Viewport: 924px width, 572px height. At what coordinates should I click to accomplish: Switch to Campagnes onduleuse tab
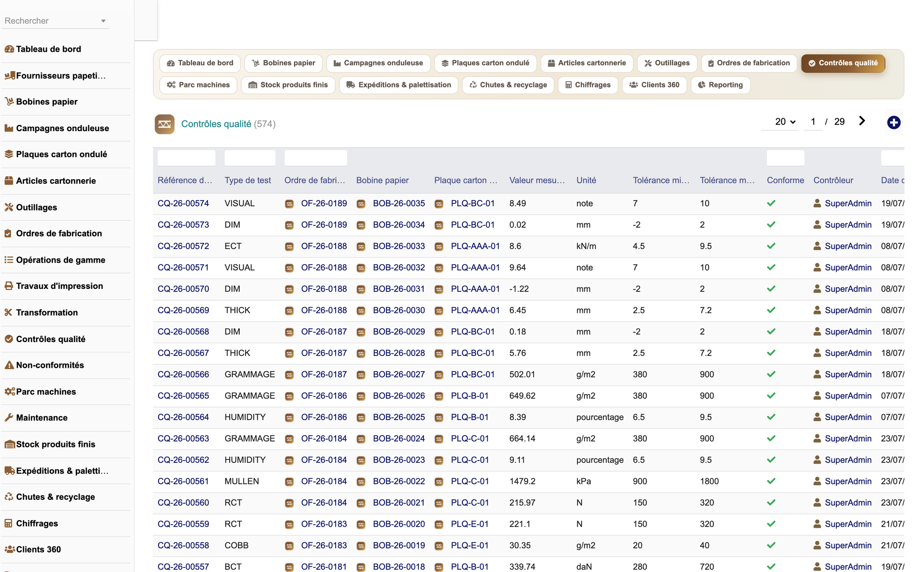pos(378,63)
